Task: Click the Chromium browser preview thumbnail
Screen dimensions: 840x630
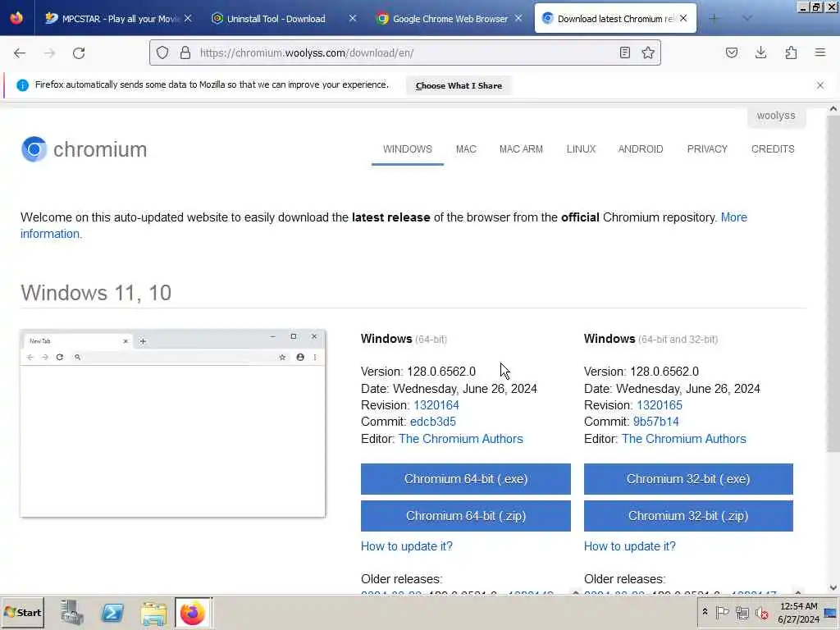Action: 172,423
